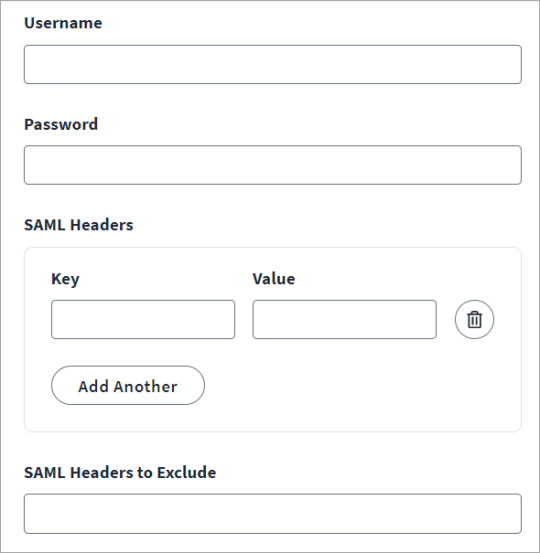540x553 pixels.
Task: Click the Value column label
Action: click(274, 279)
